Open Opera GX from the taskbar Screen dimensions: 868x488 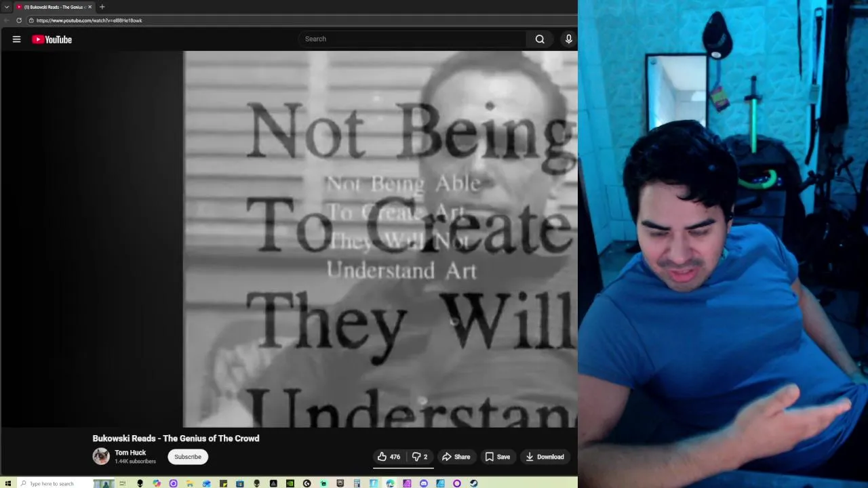[456, 483]
